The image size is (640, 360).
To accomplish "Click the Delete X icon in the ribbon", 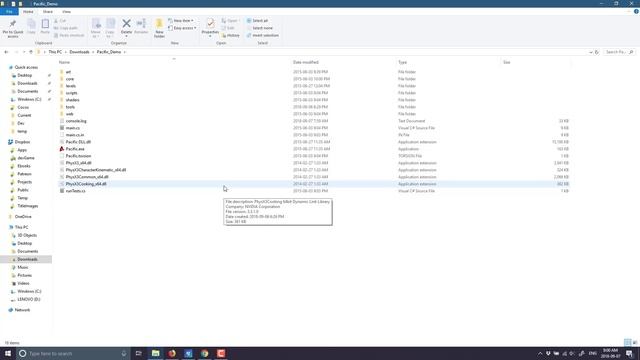I will coord(127,24).
